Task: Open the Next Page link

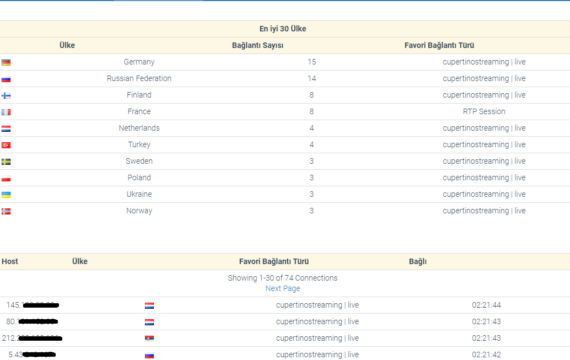Action: (x=283, y=288)
